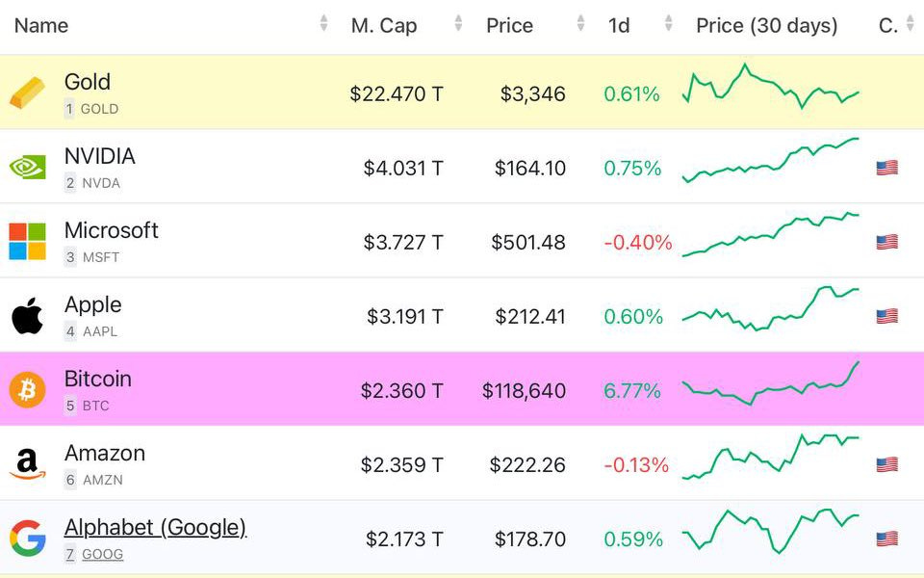Click the Bitcoin logo icon
Viewport: 924px width, 578px height.
27,390
